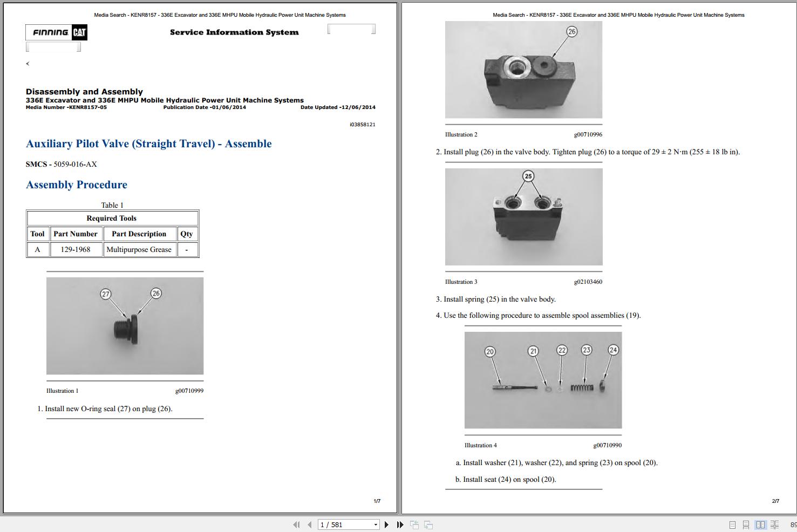Click sub-step b 'Install seat (24)' text
Screen dimensions: 797x532
(x=509, y=479)
